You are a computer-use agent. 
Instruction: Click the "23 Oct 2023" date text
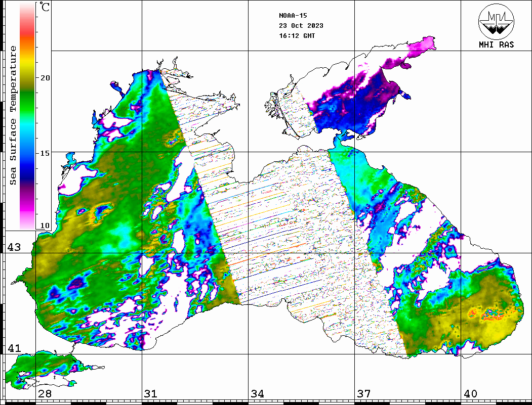301,26
